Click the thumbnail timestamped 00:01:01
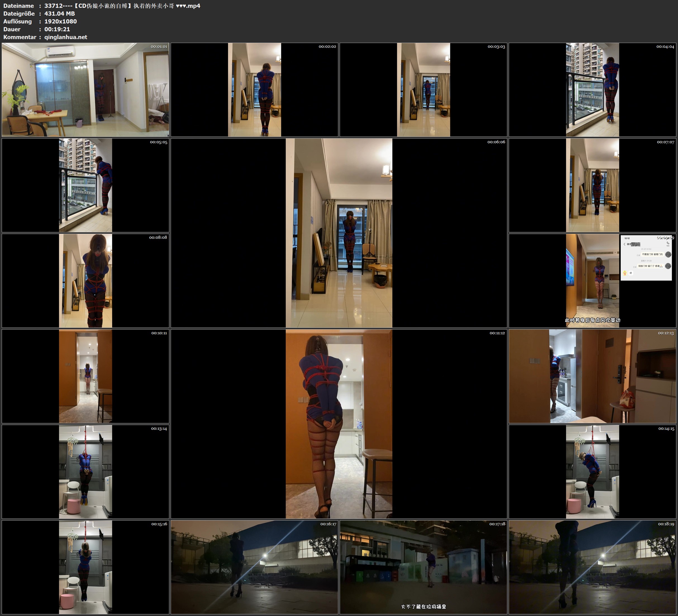Image resolution: width=678 pixels, height=616 pixels. [x=85, y=89]
